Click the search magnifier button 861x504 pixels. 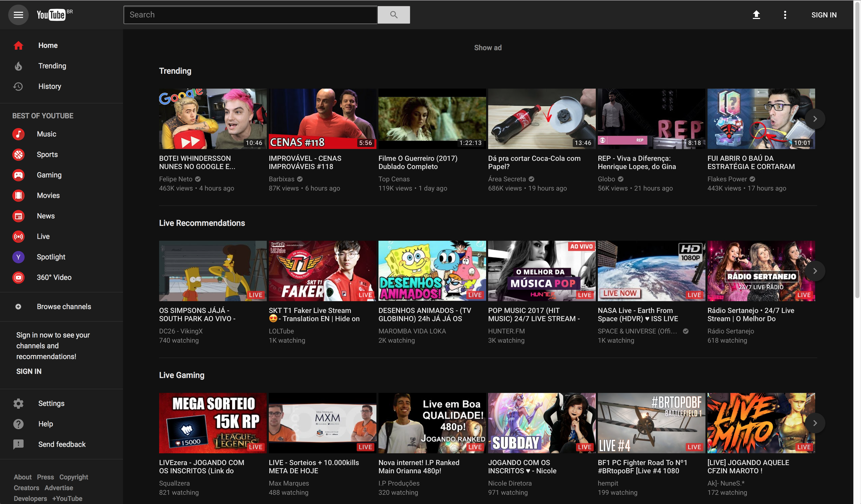click(394, 15)
